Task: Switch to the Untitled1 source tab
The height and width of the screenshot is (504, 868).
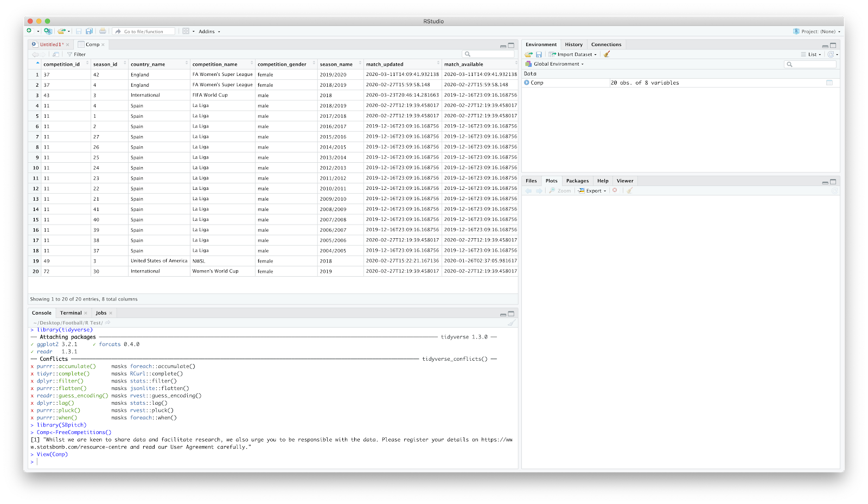Action: 50,44
